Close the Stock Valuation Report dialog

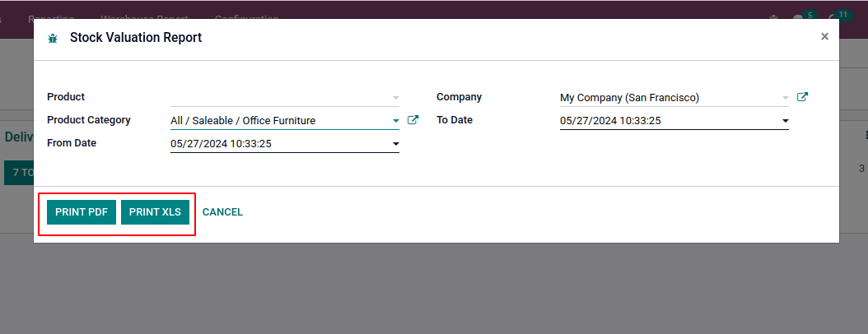click(824, 37)
